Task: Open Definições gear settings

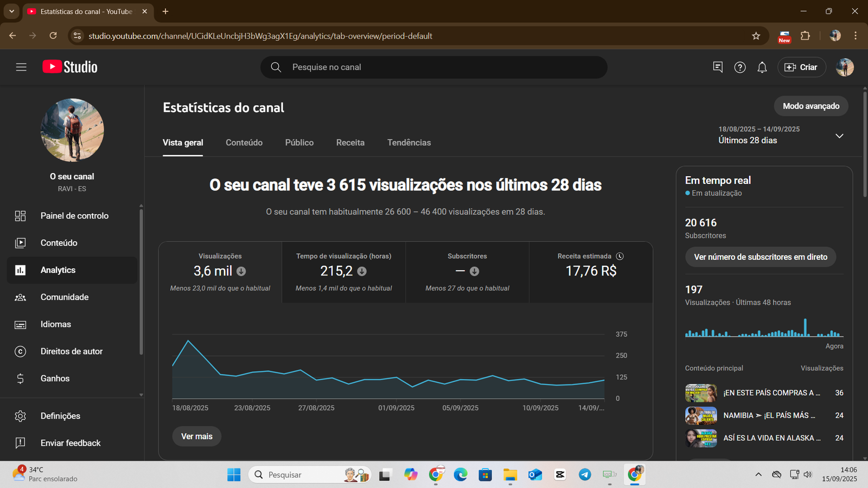Action: pyautogui.click(x=21, y=416)
